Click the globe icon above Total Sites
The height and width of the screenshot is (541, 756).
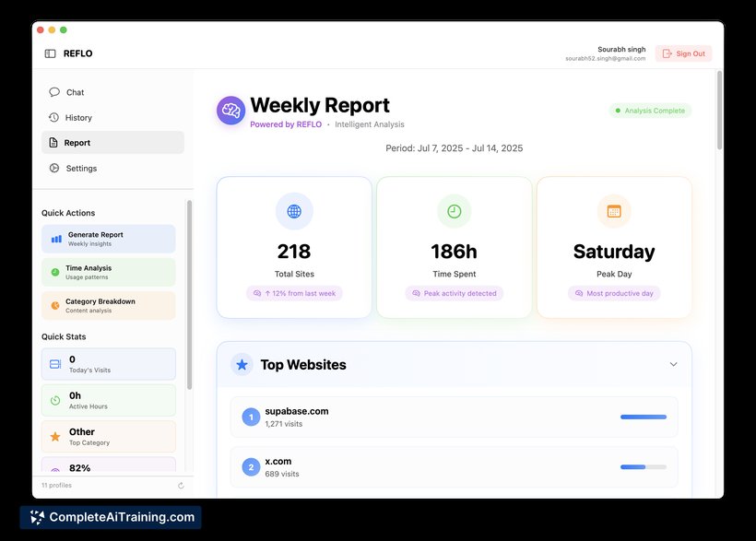(294, 211)
